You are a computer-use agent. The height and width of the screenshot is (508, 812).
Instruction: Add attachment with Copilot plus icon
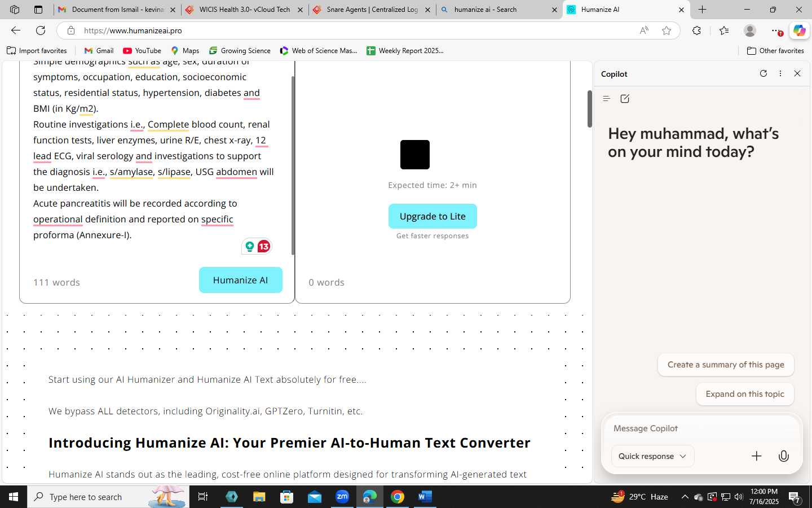(757, 456)
